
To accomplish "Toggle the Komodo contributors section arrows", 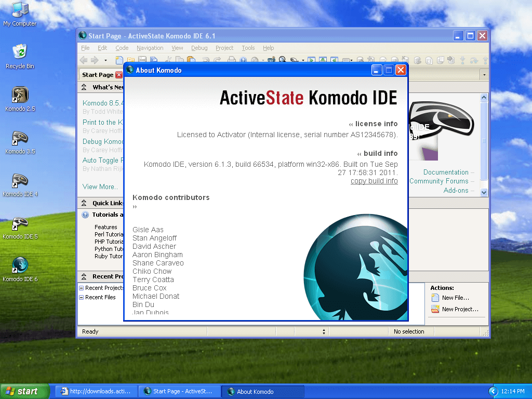I will (x=135, y=207).
